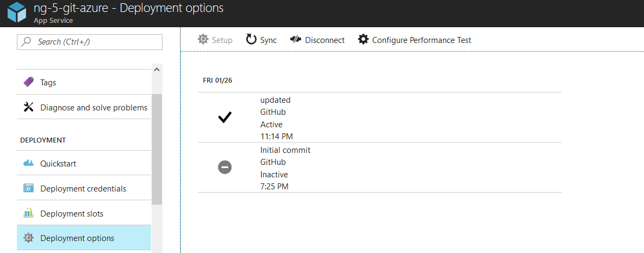Click the Sync refresh arrow icon
644x253 pixels.
point(251,40)
